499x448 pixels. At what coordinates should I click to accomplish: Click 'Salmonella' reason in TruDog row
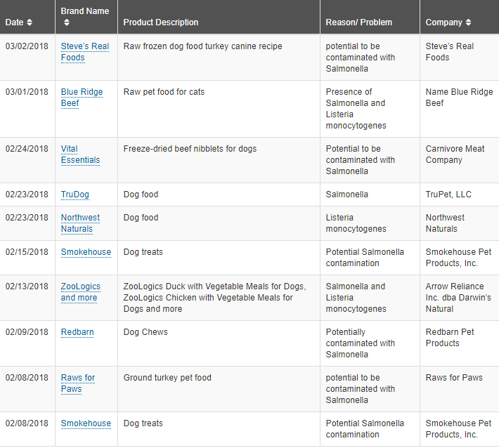point(347,195)
